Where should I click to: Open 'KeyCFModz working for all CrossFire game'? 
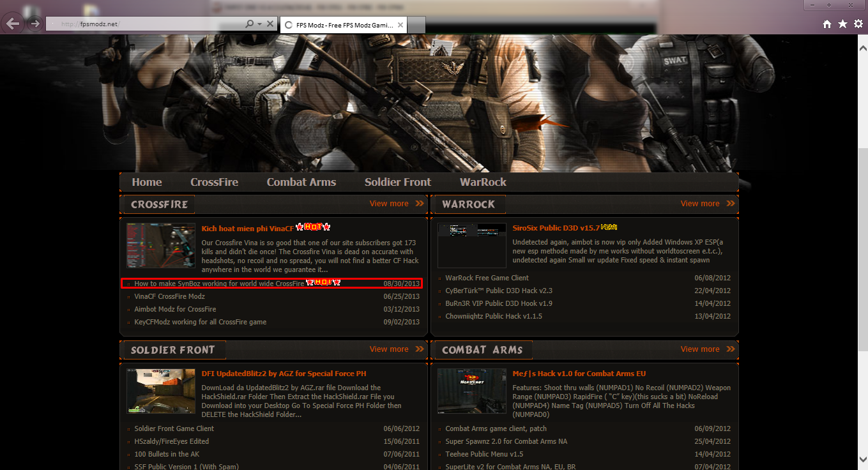[200, 322]
